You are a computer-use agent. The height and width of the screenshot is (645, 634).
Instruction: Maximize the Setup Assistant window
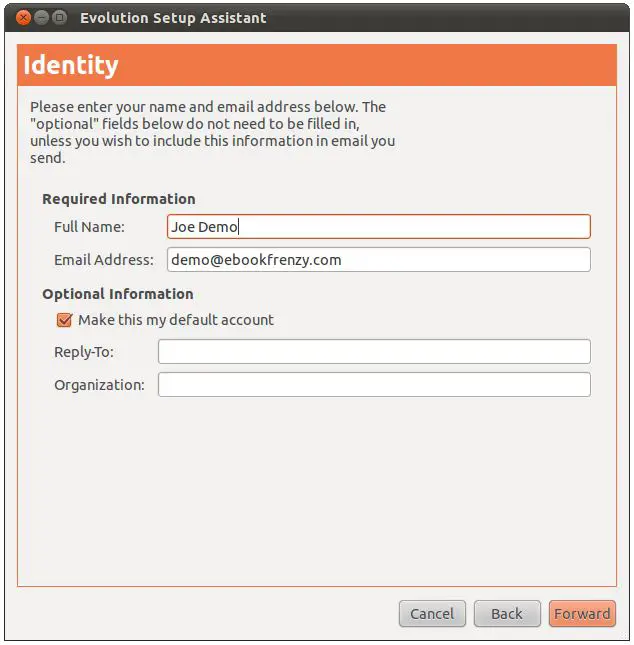pyautogui.click(x=60, y=17)
